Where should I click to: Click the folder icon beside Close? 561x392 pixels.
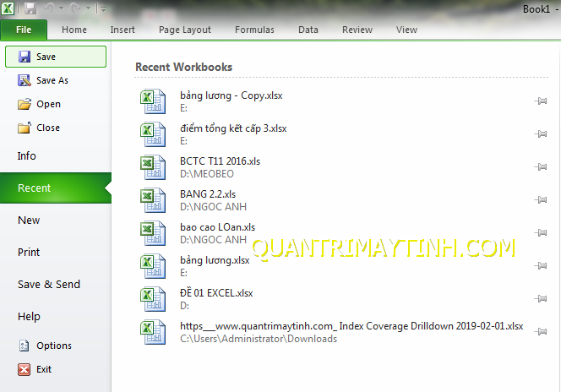(25, 128)
